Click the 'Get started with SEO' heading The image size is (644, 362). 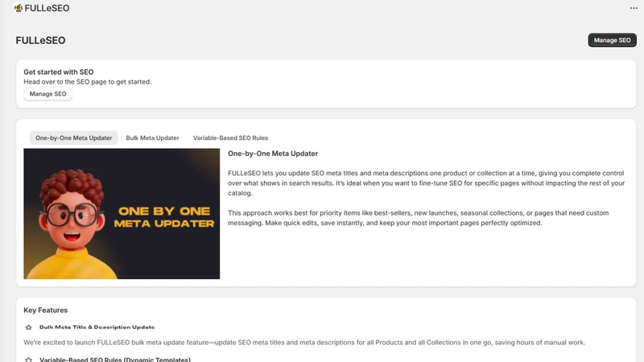pos(58,72)
